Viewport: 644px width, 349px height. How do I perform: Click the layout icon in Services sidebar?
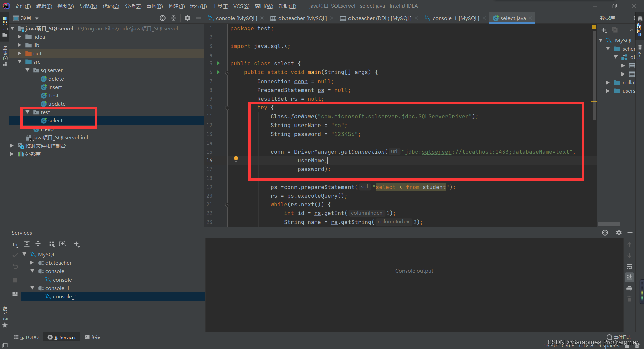coord(15,294)
